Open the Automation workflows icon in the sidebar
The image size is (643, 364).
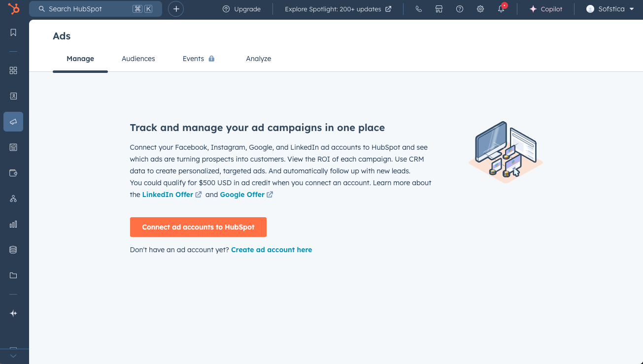coord(13,199)
